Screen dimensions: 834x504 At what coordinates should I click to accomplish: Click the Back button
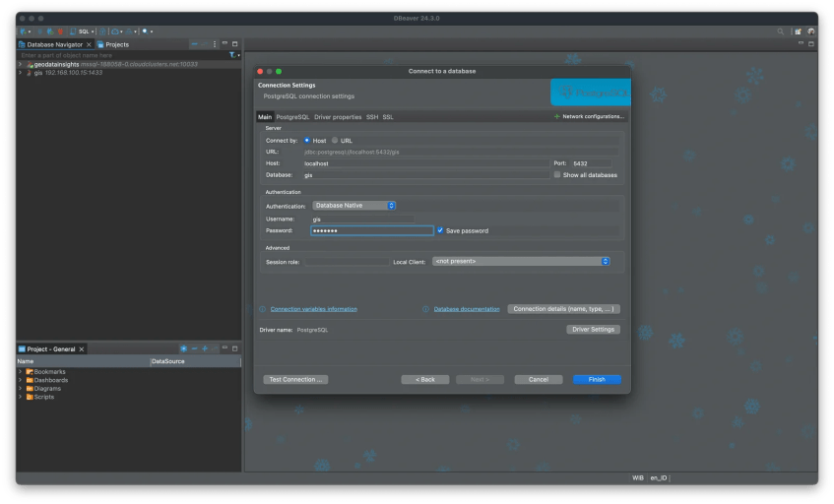[x=425, y=380]
